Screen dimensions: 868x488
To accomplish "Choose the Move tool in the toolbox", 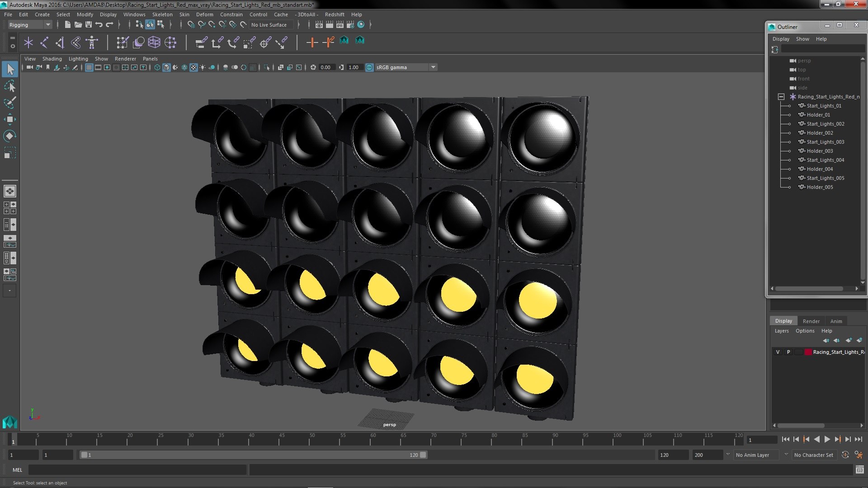I will (x=9, y=119).
